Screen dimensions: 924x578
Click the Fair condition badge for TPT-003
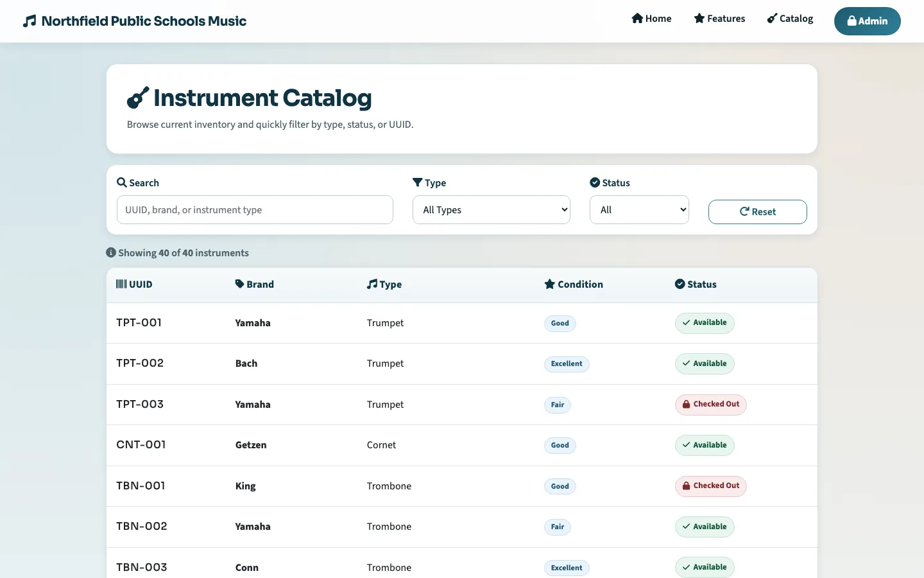tap(558, 405)
